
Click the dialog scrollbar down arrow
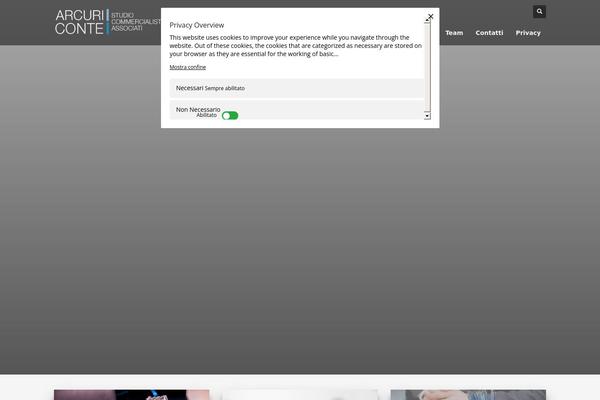[427, 116]
